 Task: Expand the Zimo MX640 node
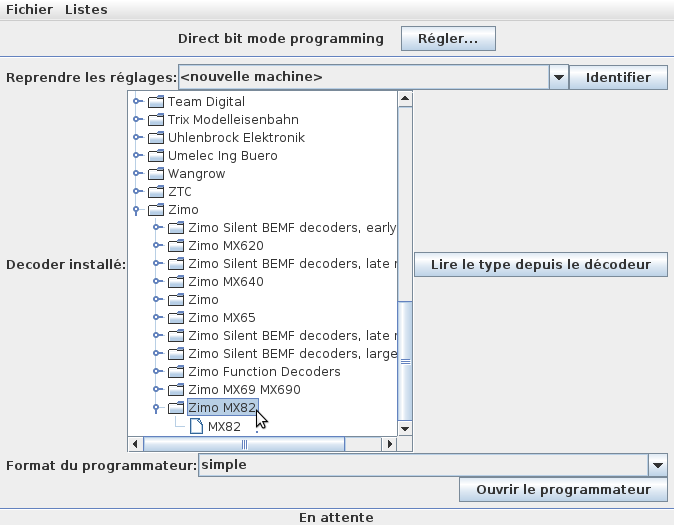coord(157,281)
